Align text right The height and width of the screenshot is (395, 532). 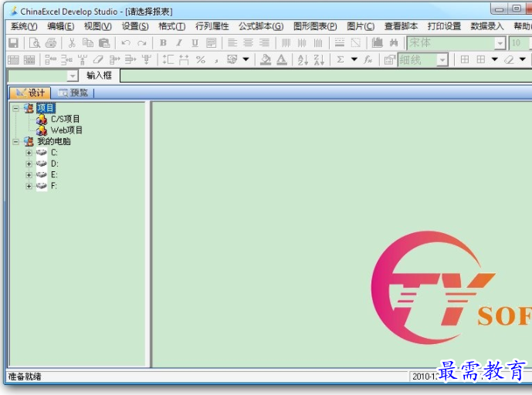click(x=264, y=43)
